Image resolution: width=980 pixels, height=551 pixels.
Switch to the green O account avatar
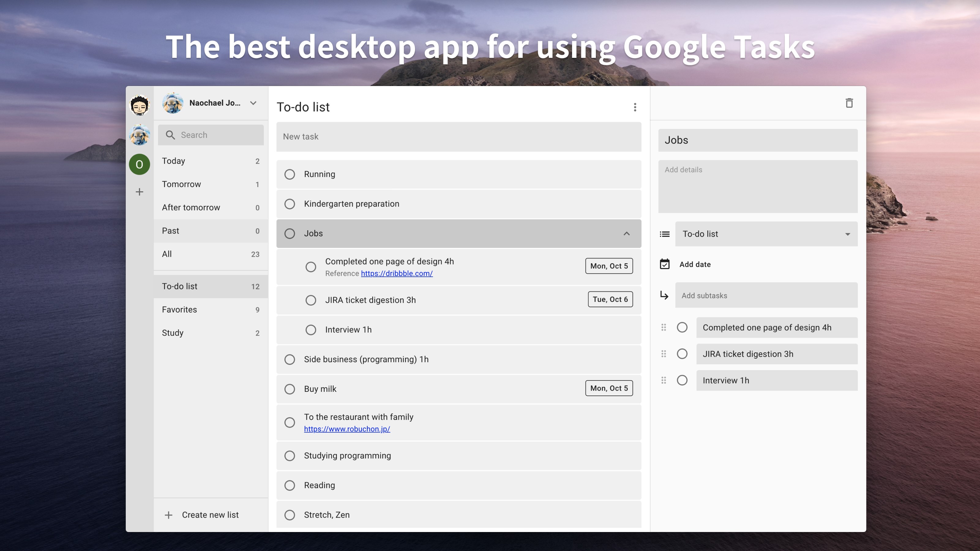(x=140, y=164)
